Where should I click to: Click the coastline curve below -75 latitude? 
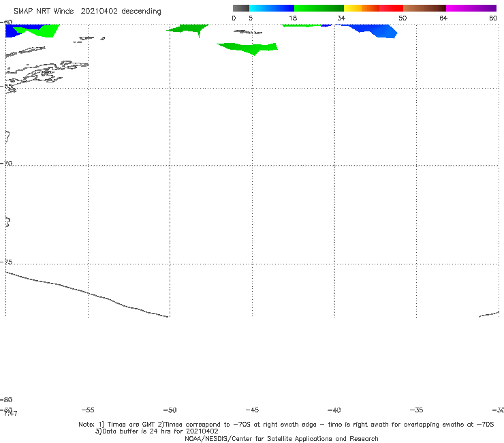point(87,294)
